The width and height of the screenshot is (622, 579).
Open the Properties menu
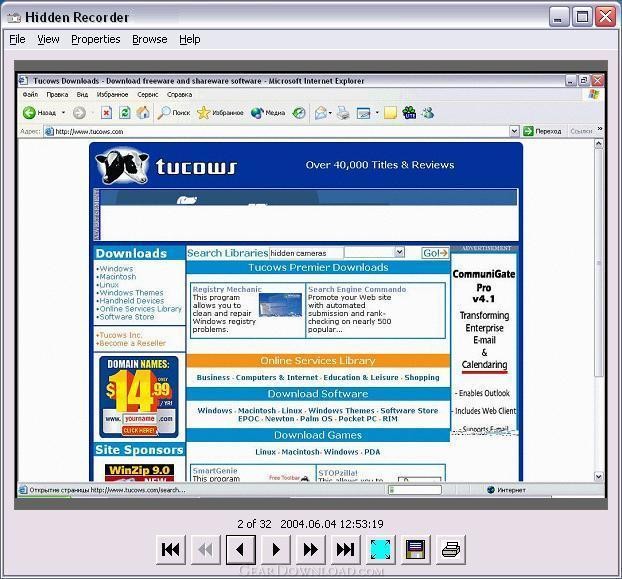(96, 39)
